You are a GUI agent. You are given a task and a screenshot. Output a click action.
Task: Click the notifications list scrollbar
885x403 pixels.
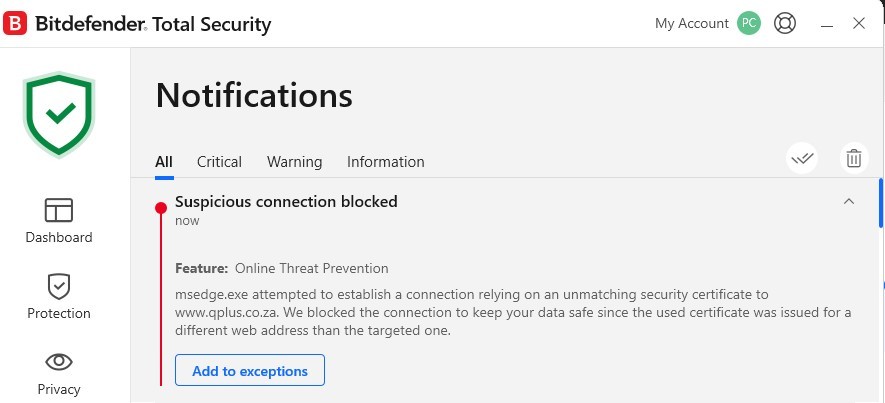tap(880, 203)
